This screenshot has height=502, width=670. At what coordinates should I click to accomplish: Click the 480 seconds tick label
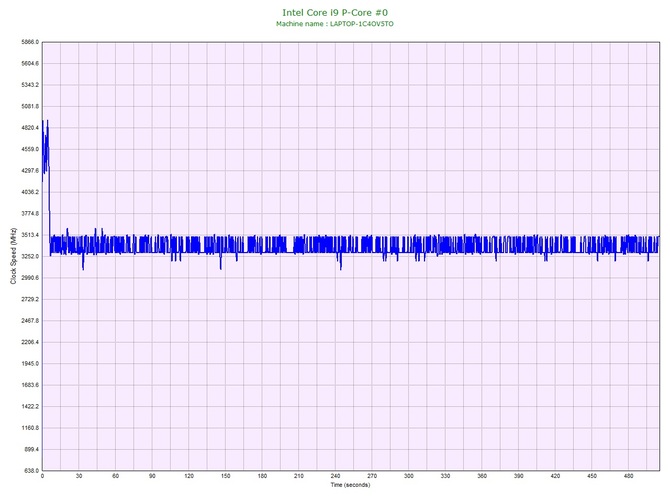point(629,476)
